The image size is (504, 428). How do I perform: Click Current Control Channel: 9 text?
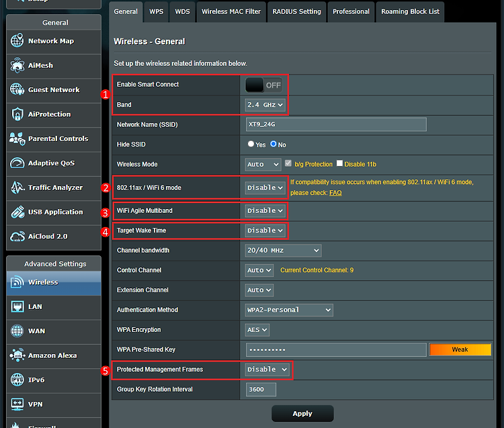click(317, 270)
